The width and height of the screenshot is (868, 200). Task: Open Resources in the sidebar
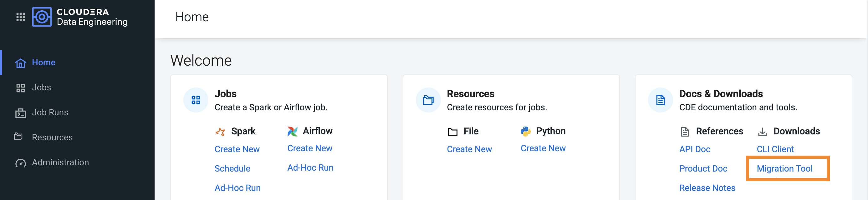pyautogui.click(x=52, y=137)
